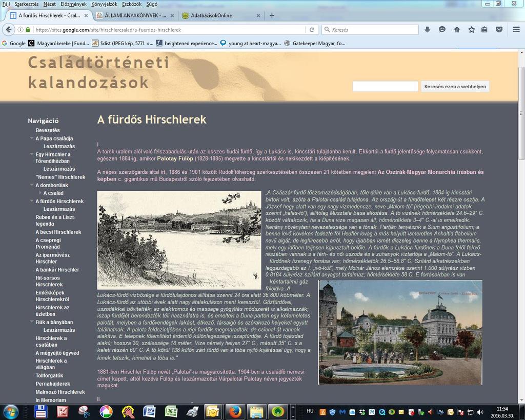Click the green padlock security icon

(x=28, y=29)
